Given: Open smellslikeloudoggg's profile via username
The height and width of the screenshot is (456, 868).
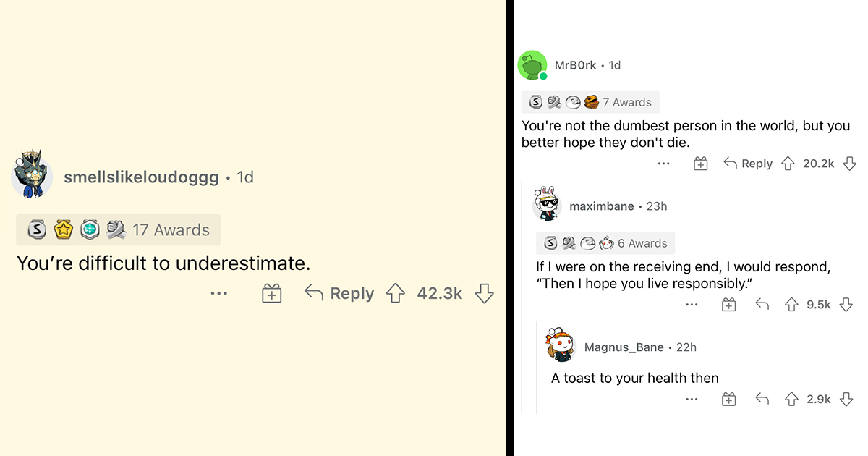Looking at the screenshot, I should [x=141, y=177].
